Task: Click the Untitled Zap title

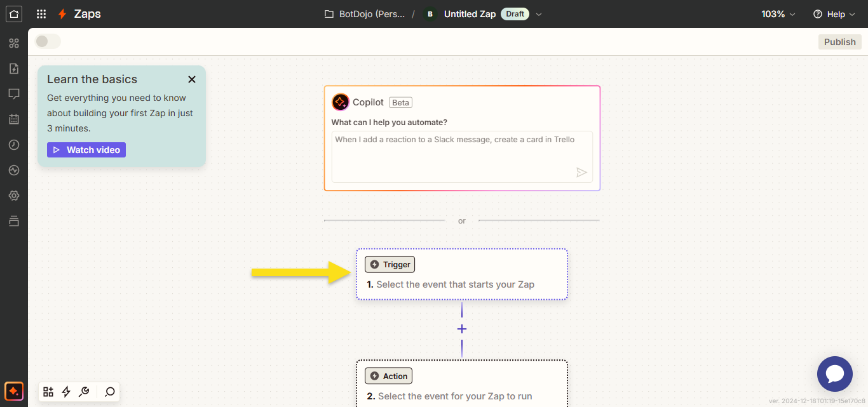Action: pos(470,14)
